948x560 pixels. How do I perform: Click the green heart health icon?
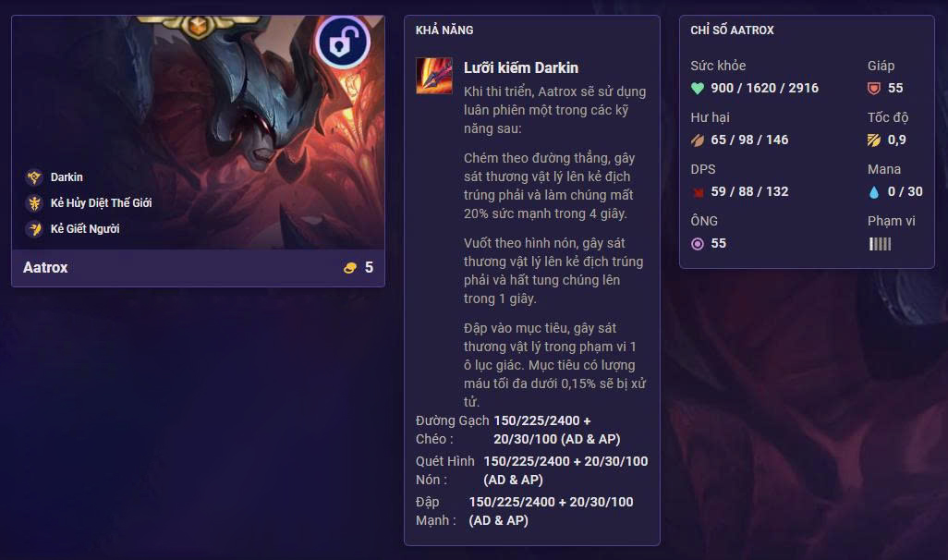coord(697,89)
